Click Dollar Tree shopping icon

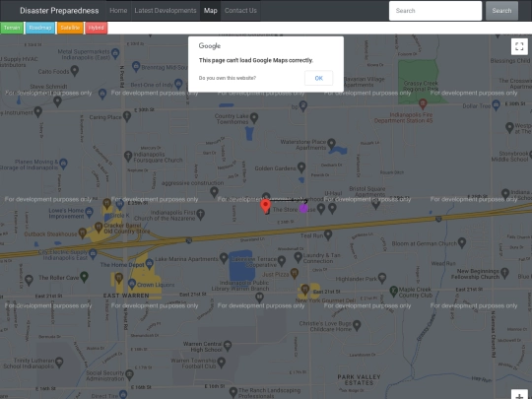coord(496,104)
